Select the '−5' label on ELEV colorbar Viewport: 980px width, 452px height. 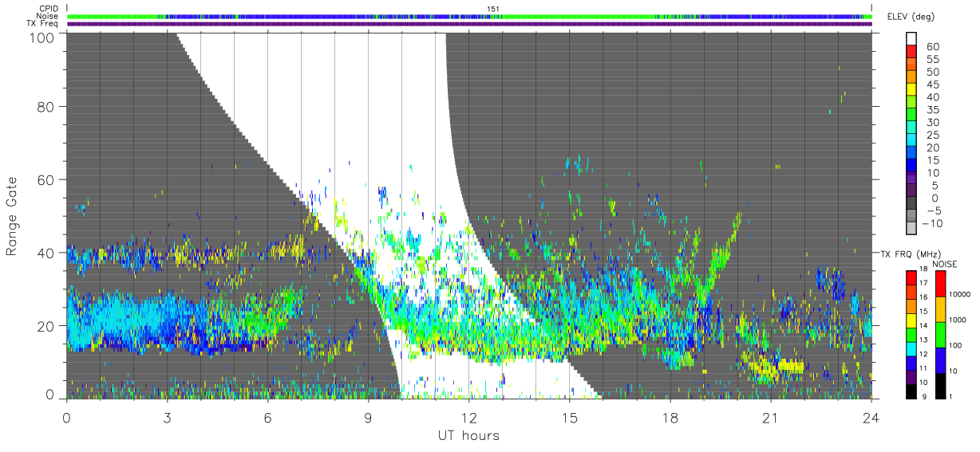coord(932,210)
